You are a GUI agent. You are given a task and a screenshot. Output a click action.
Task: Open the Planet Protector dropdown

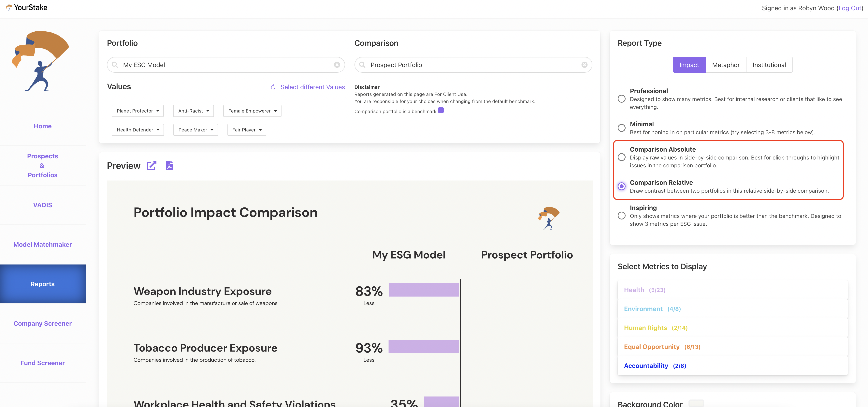(137, 111)
